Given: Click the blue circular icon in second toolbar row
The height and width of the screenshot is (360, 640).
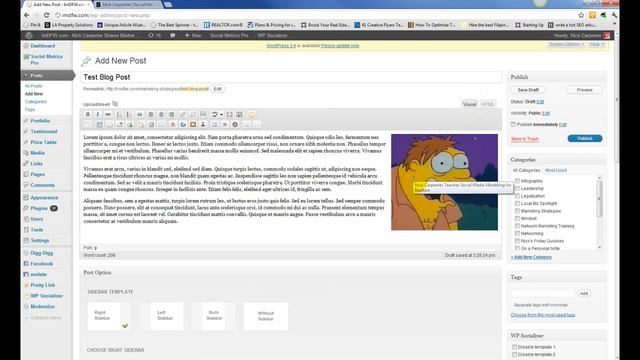Looking at the screenshot, I should click(183, 124).
